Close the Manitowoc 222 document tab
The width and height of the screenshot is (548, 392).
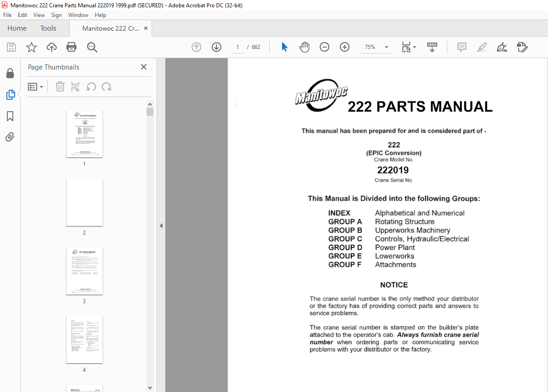click(146, 28)
